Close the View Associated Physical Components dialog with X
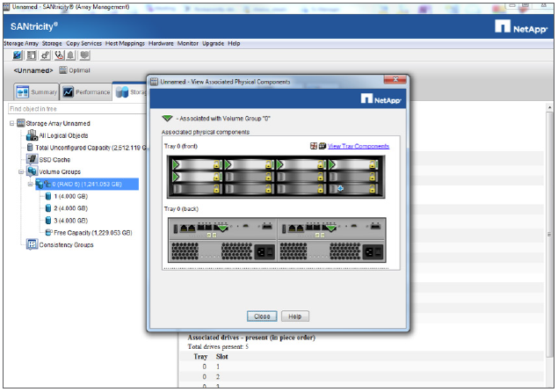 pos(395,80)
